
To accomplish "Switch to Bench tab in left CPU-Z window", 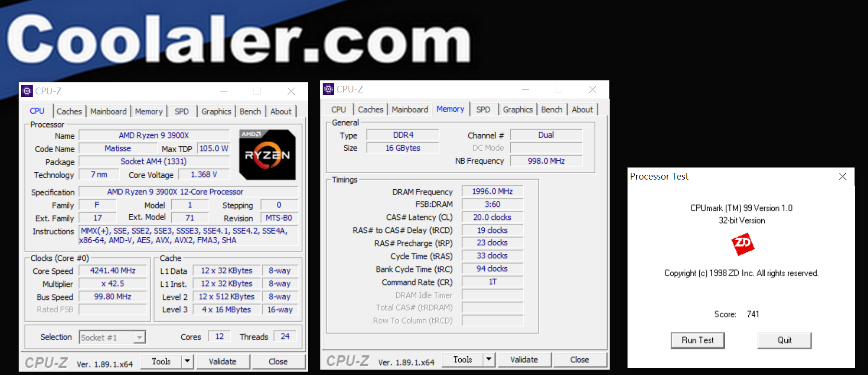I will click(250, 111).
